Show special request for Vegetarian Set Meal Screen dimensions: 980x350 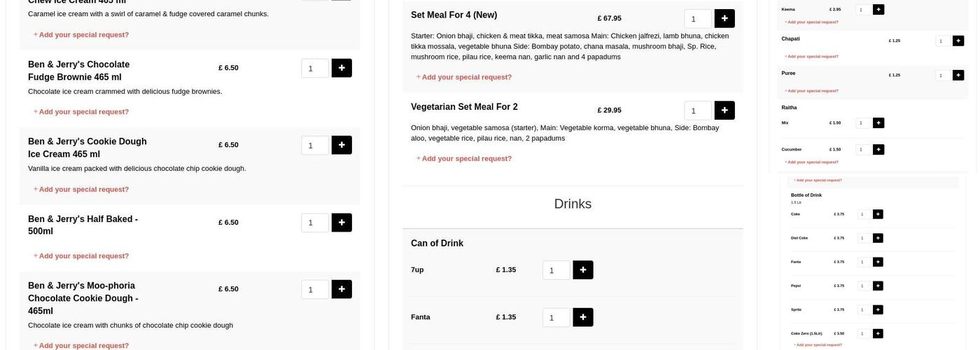(x=466, y=159)
